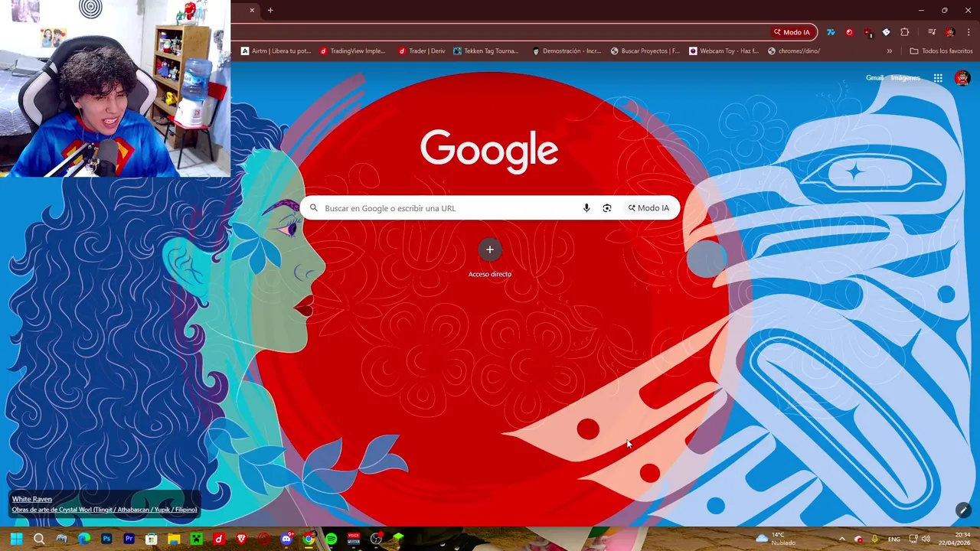The width and height of the screenshot is (980, 551).
Task: Open Airtm bookmark
Action: 276,51
